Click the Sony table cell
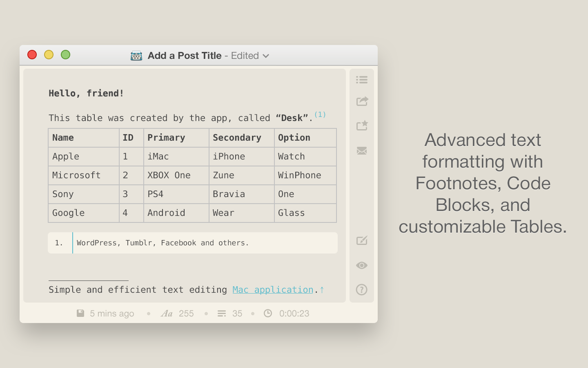588x368 pixels. tap(84, 194)
